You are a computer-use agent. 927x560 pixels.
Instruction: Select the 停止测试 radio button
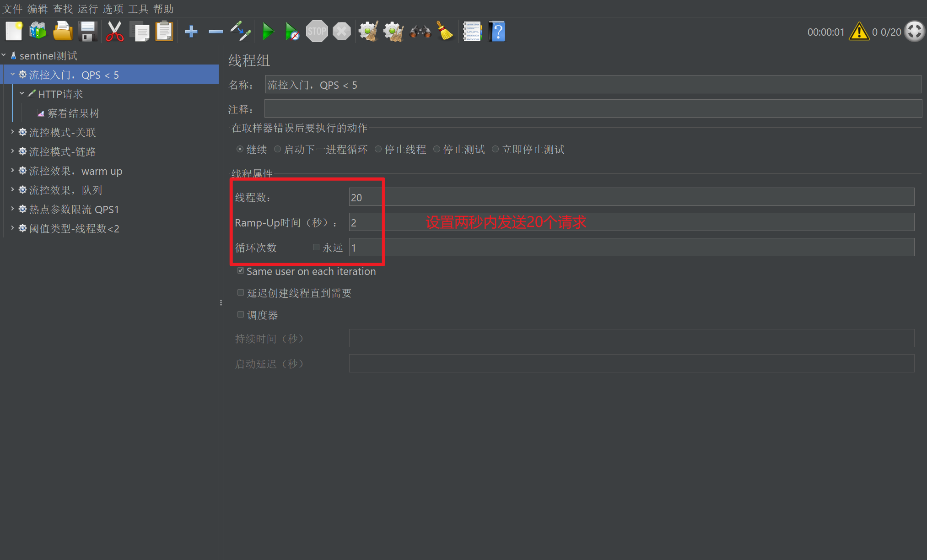point(437,149)
